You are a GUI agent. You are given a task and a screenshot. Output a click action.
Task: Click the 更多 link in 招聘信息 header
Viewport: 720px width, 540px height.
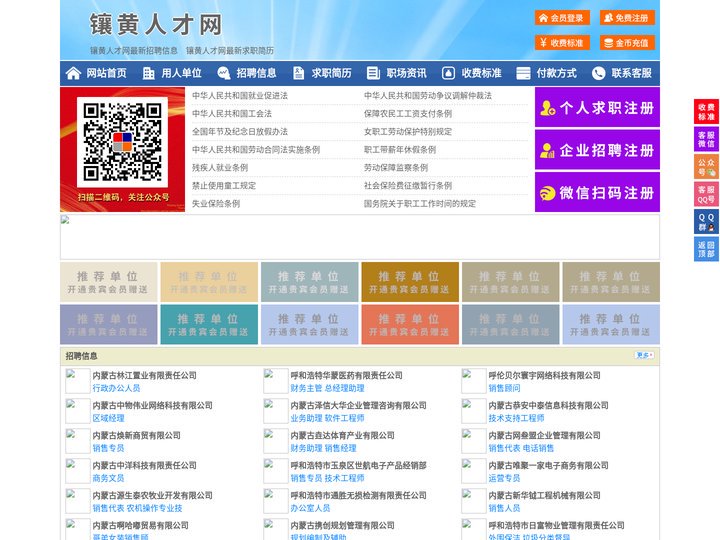pyautogui.click(x=644, y=355)
